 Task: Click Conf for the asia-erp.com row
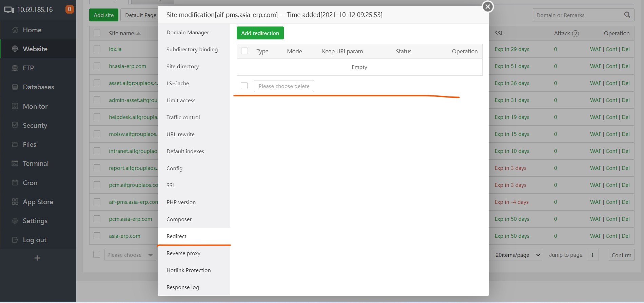click(611, 236)
